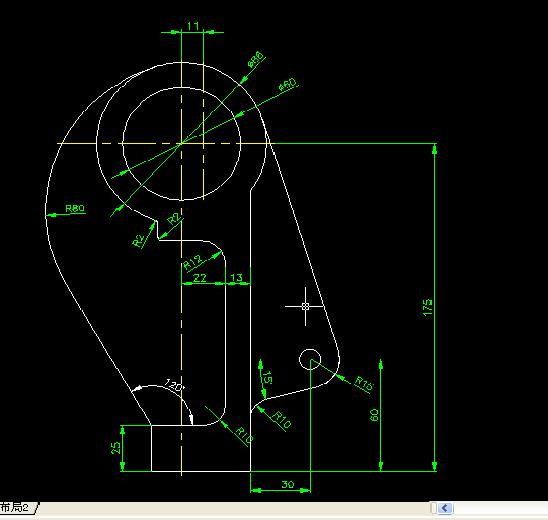
Task: Select the '25' vertical dimension text
Action: point(116,448)
